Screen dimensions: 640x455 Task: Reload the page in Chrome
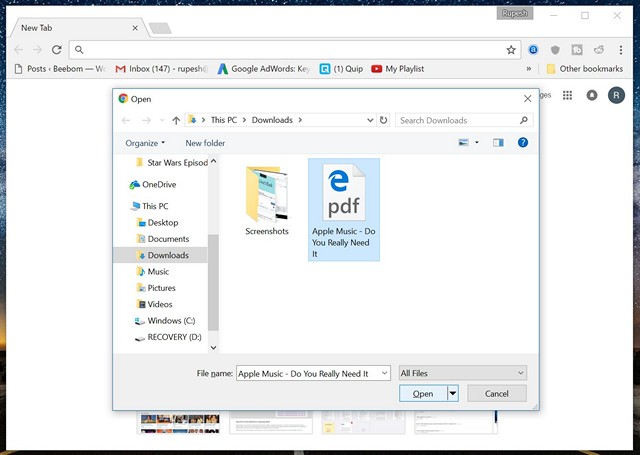coord(57,49)
